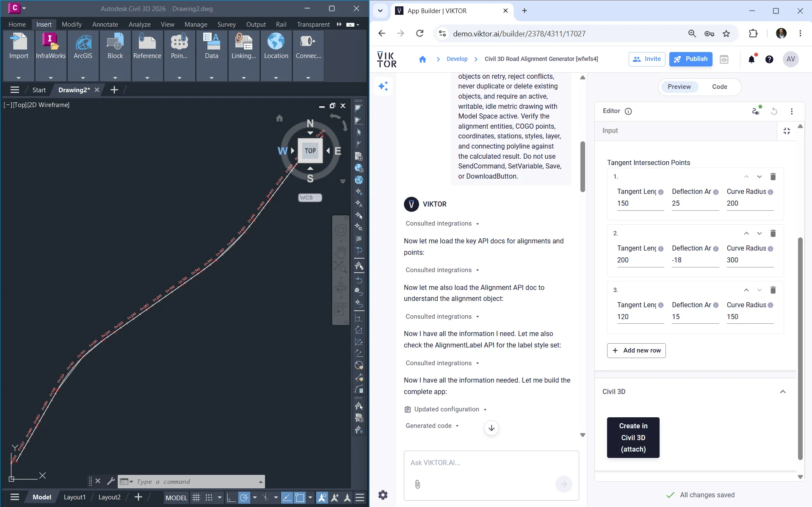812x507 pixels.
Task: Toggle object snap tracking in status bar
Action: [287, 498]
